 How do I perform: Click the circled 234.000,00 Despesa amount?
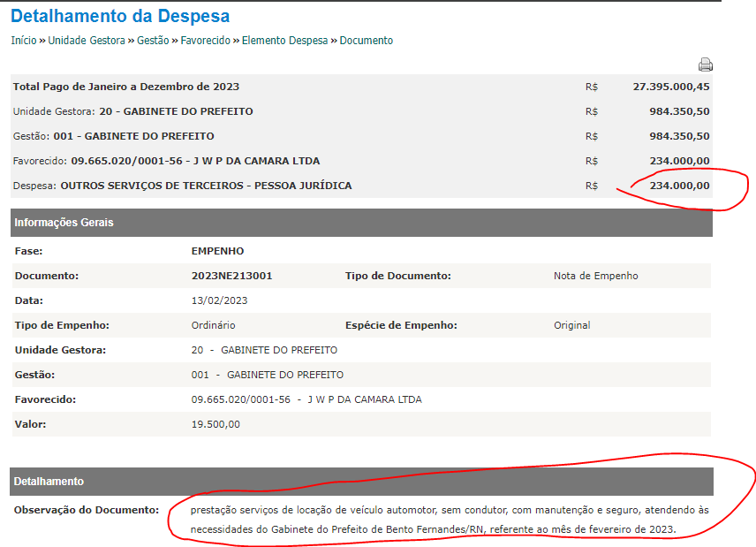679,186
